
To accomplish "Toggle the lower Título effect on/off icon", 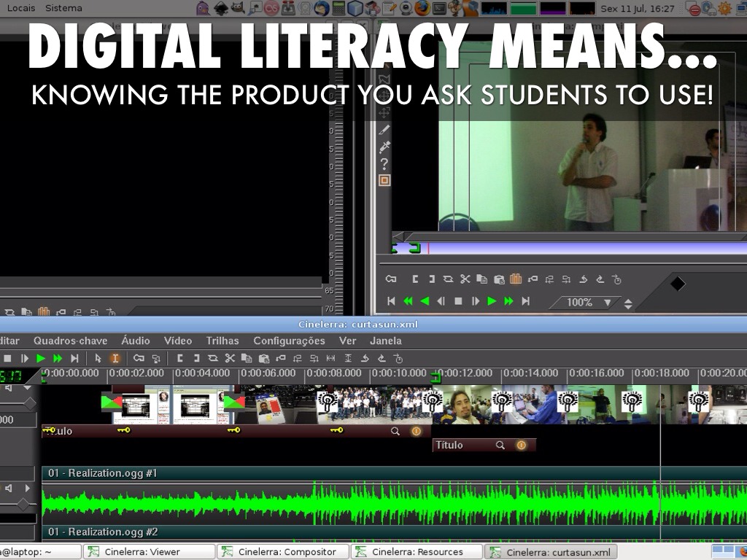I will tap(521, 445).
